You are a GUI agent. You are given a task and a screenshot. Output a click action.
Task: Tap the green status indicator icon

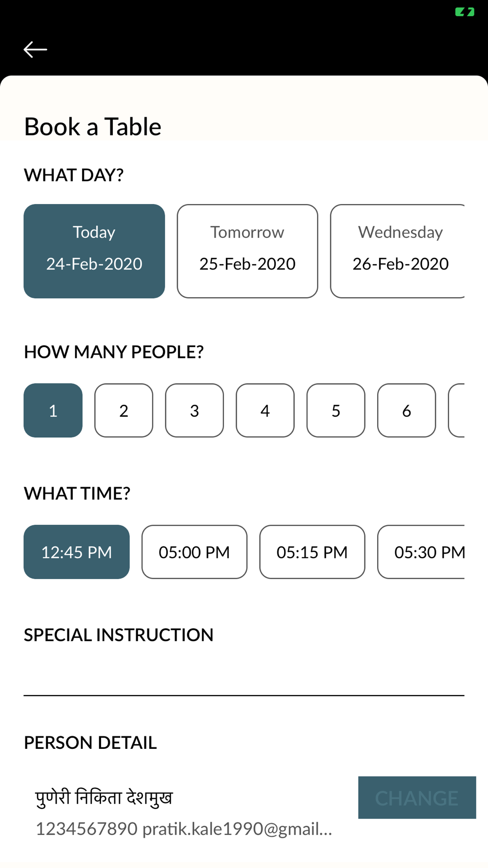coord(465,12)
